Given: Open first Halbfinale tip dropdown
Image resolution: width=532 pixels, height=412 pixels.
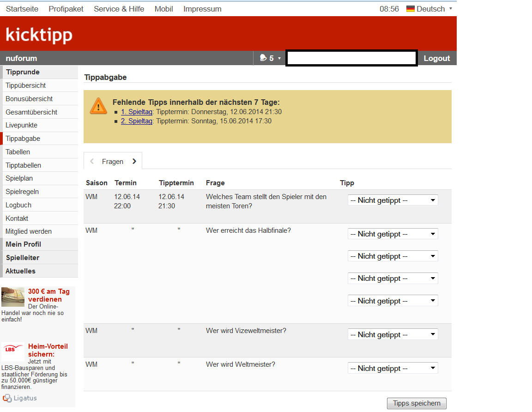Looking at the screenshot, I should [x=393, y=234].
